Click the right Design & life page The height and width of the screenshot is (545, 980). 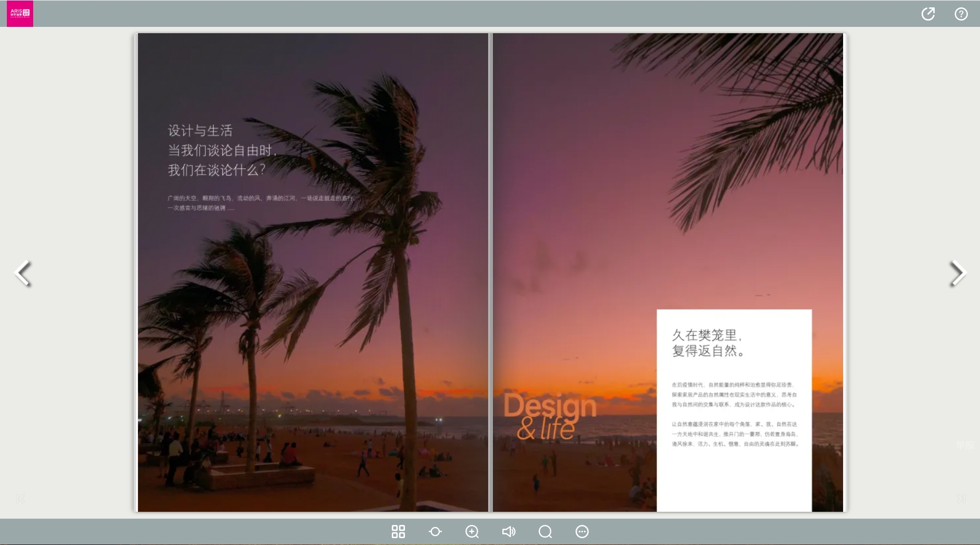668,272
